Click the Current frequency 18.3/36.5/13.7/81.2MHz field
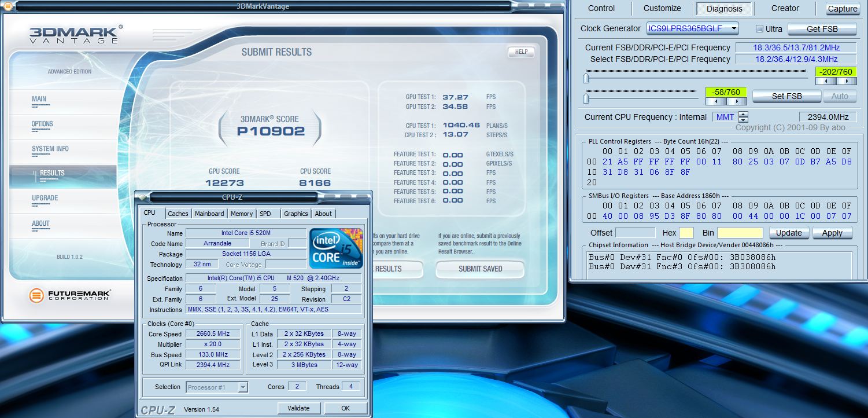The height and width of the screenshot is (418, 868). 796,47
